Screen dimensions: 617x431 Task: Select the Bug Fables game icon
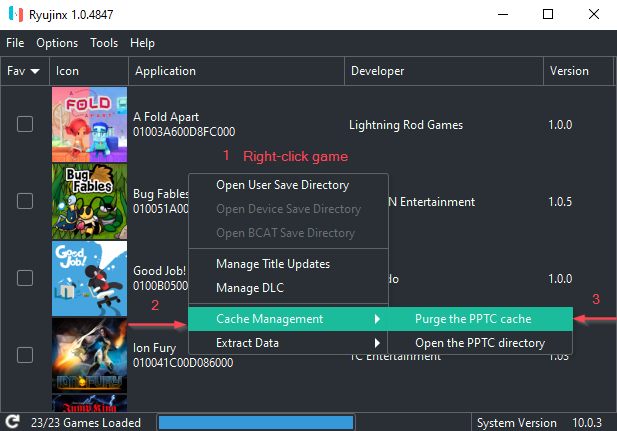[x=89, y=202]
